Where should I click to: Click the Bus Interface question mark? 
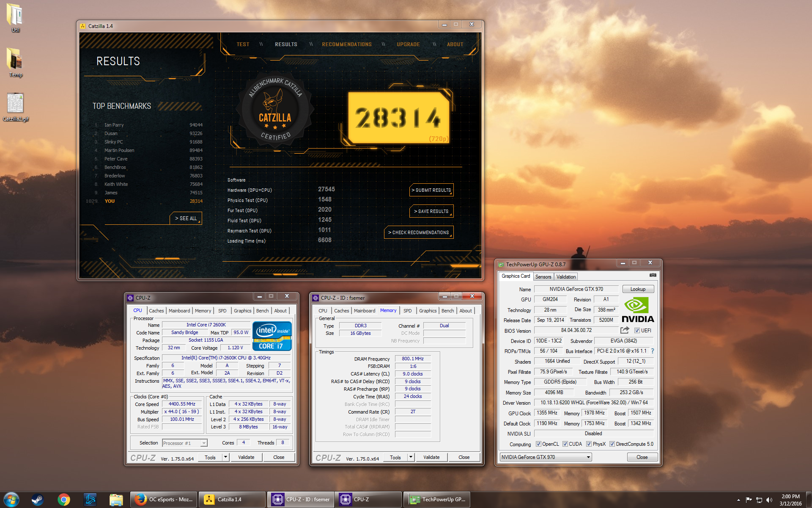coord(653,351)
